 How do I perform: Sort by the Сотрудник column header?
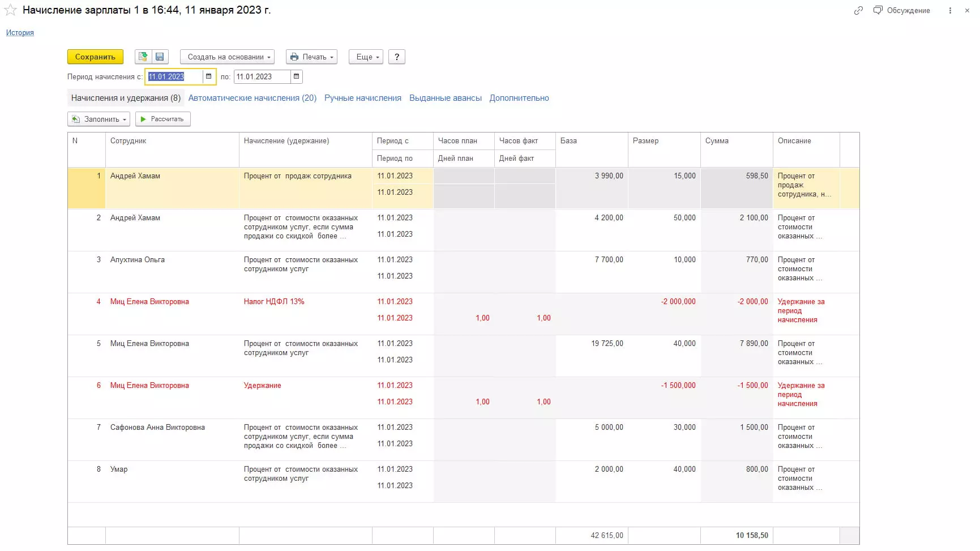pos(172,150)
